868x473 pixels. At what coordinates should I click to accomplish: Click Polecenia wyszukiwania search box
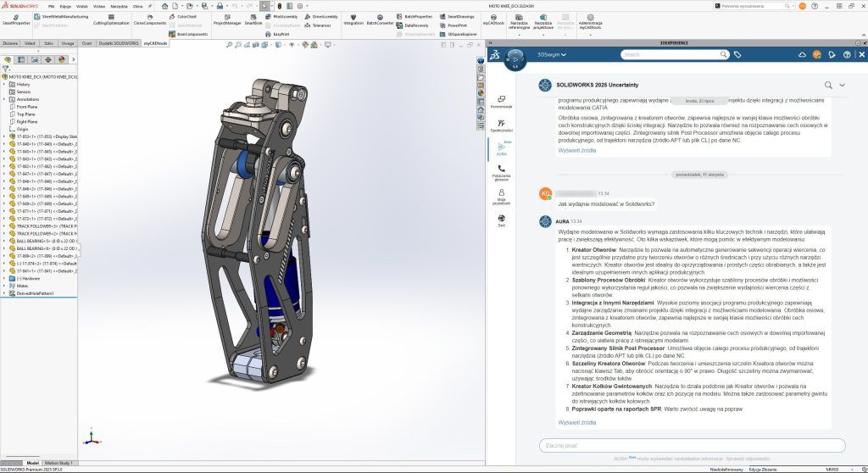tap(754, 6)
